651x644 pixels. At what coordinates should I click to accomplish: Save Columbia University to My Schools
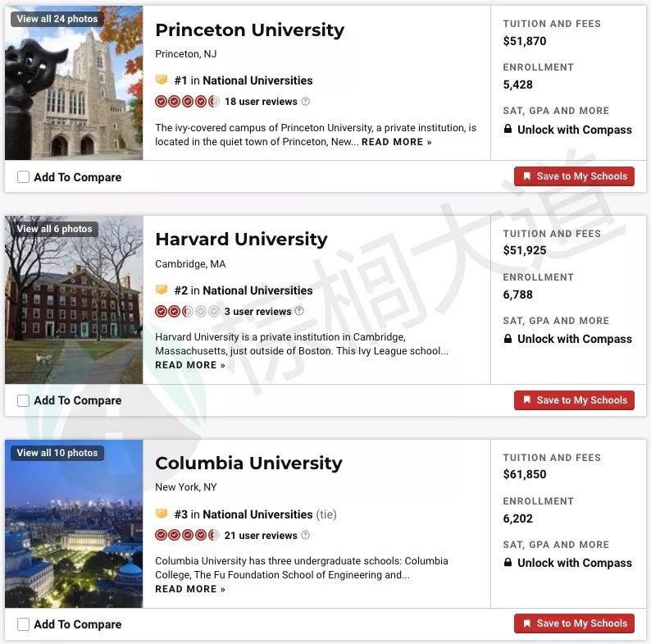(x=574, y=623)
